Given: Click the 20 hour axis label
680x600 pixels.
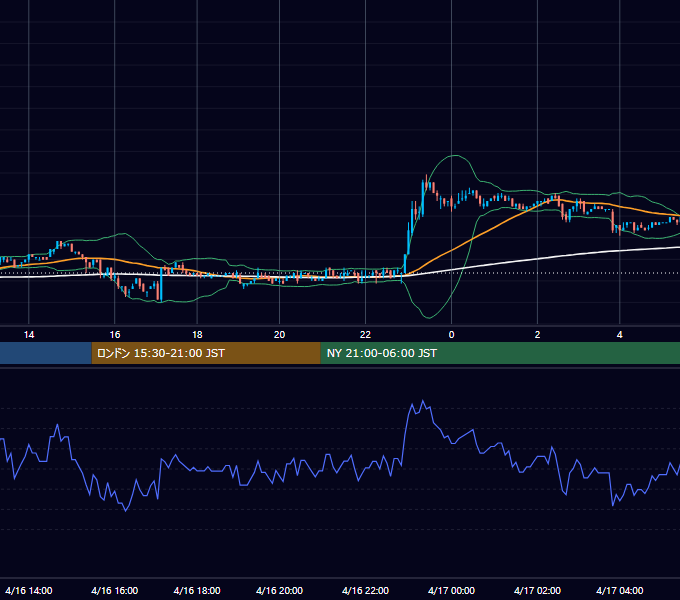Looking at the screenshot, I should click(x=279, y=335).
